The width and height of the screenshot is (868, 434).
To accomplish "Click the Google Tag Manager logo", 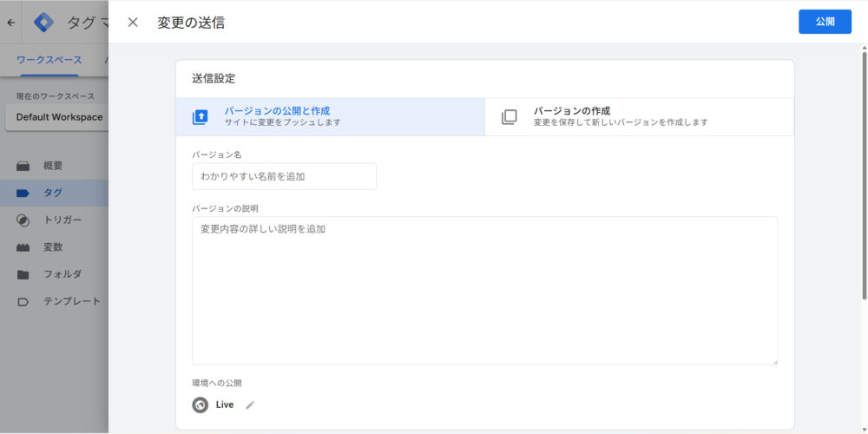I will 43,23.
